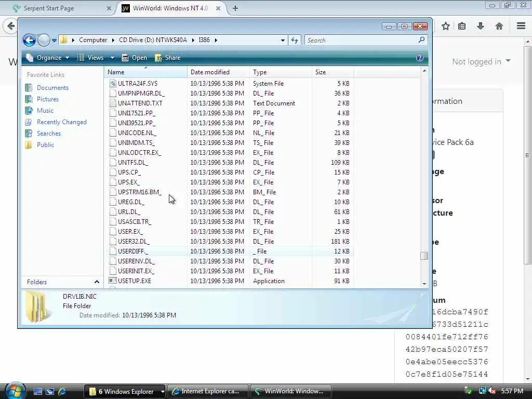Go to the browser home icon
Screen dimensions: 532x399
click(499, 26)
